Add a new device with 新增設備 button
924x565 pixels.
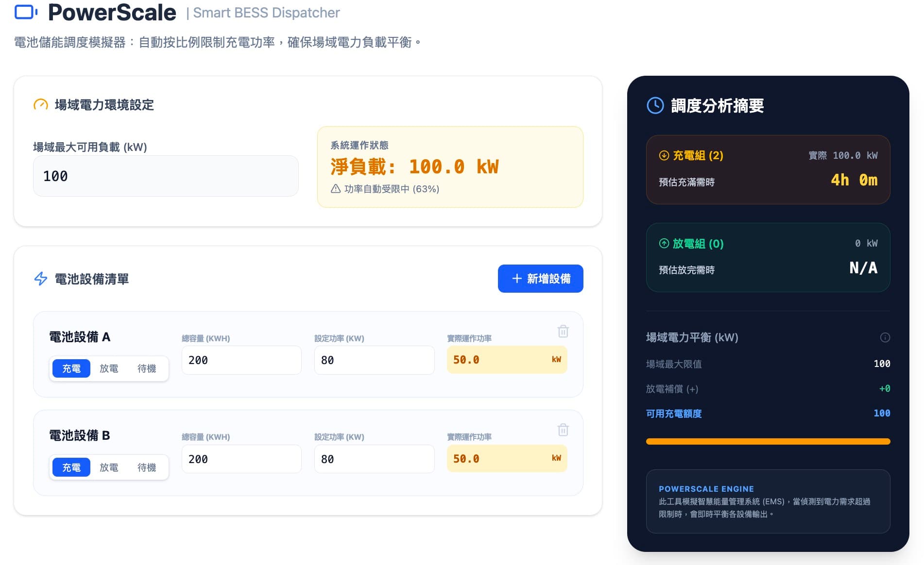coord(540,279)
